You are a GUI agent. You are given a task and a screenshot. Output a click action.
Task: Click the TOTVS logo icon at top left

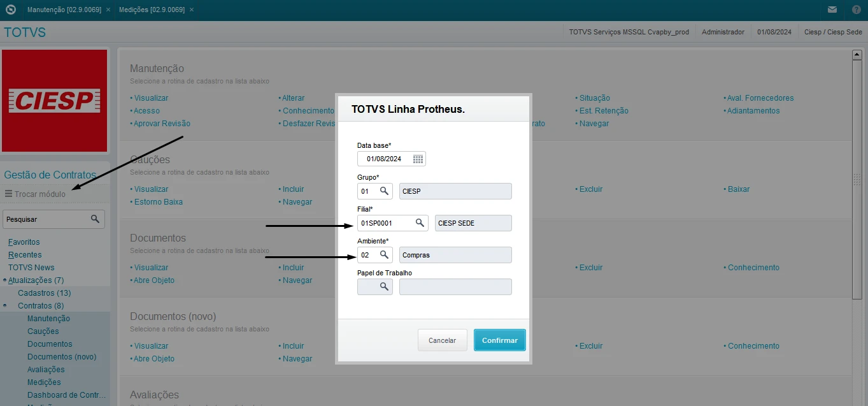click(x=10, y=10)
